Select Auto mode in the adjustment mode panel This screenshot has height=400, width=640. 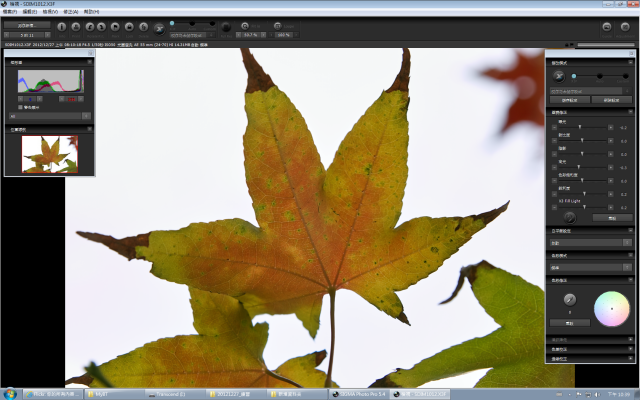tap(600, 76)
